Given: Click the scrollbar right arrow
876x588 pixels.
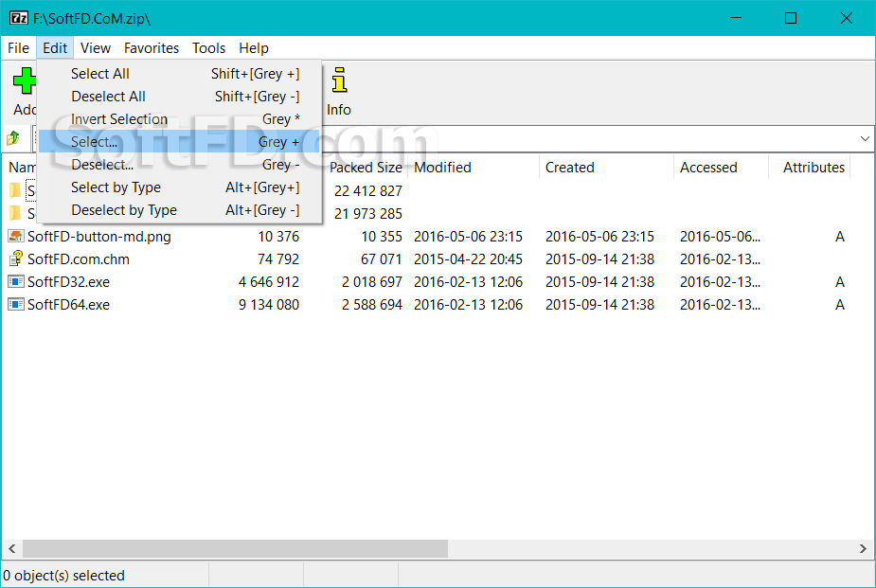Looking at the screenshot, I should coord(863,548).
